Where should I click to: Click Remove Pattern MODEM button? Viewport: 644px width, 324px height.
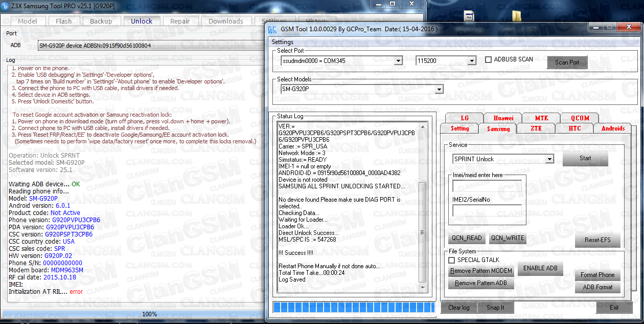(x=480, y=271)
